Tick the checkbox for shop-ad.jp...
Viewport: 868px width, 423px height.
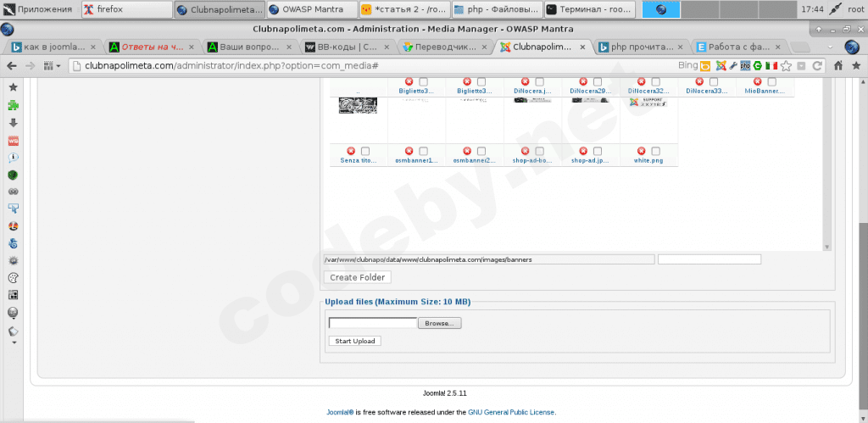tap(598, 151)
